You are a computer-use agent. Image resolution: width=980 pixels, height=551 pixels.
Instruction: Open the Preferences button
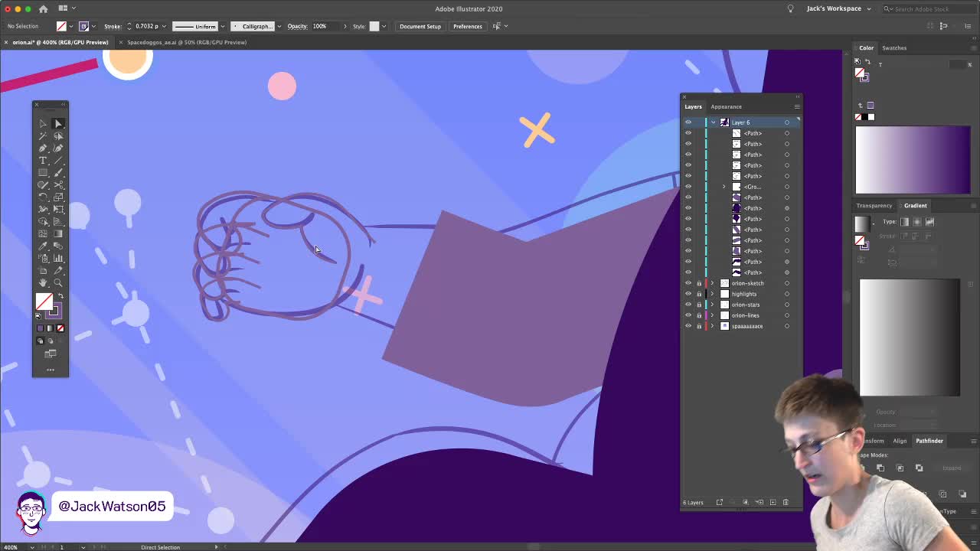pos(467,26)
